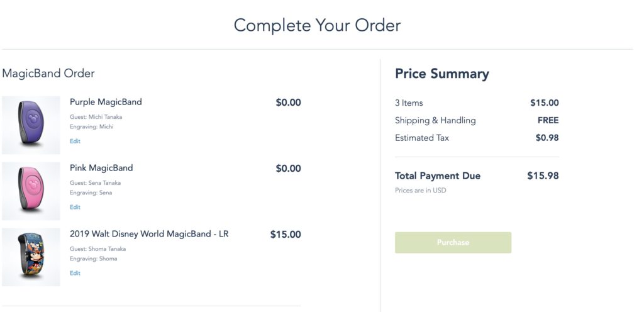Edit the 2019 Walt Disney World MagicBand
644x312 pixels.
75,274
